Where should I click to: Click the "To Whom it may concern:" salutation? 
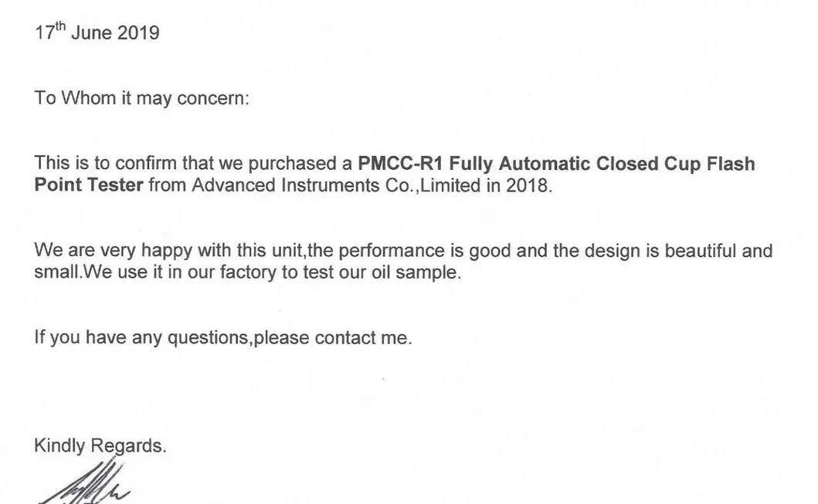(142, 99)
